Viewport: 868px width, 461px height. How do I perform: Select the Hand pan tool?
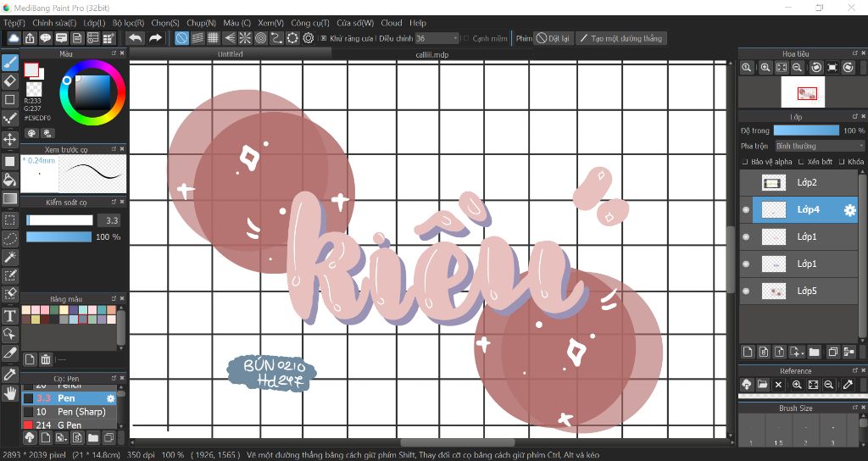point(10,393)
